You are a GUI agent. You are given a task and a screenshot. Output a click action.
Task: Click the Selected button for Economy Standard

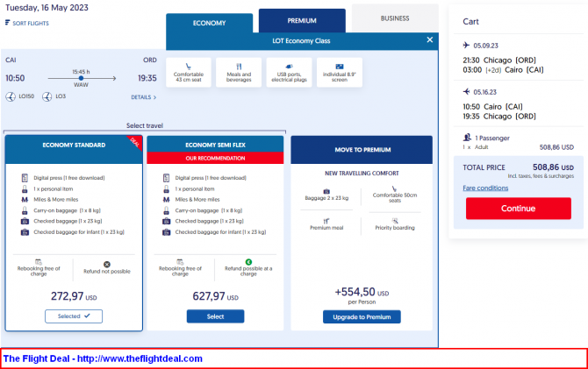[74, 316]
